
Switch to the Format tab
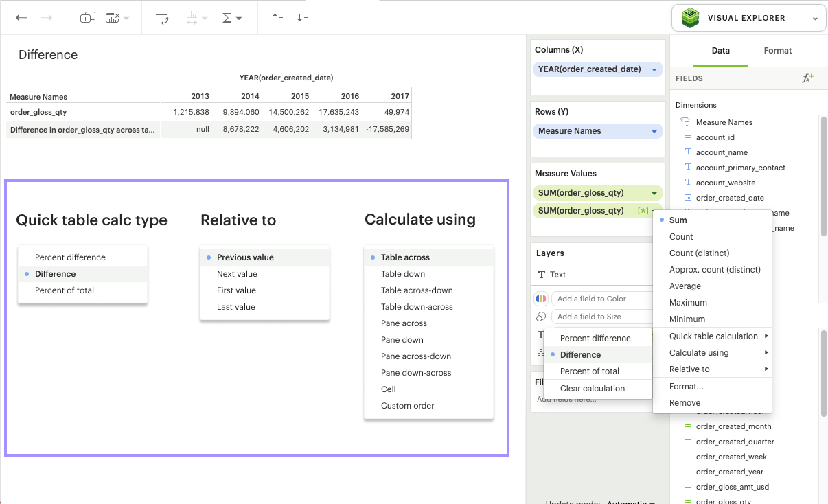777,51
